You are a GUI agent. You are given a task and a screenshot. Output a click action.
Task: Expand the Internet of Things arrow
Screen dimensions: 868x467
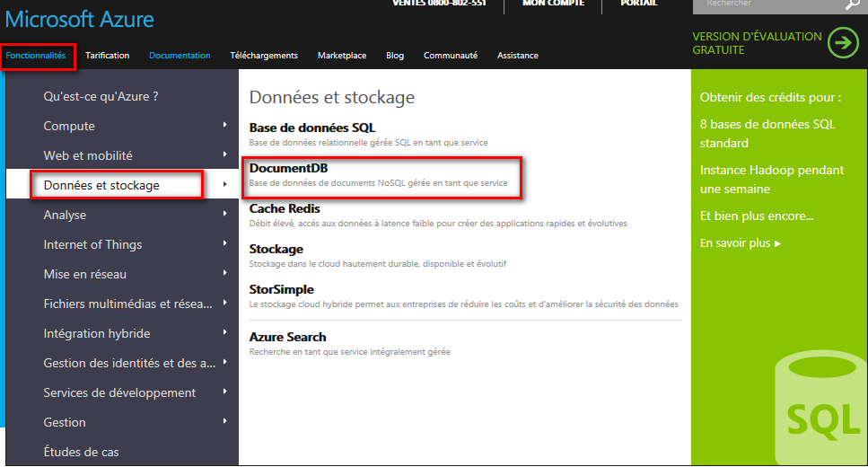tap(224, 243)
